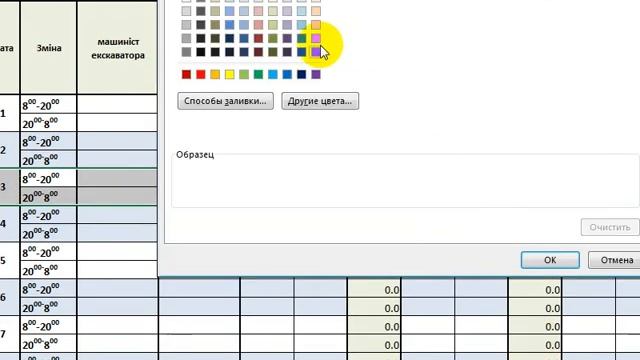Choose the orange standard color swatch
The image size is (640, 360).
pos(215,74)
